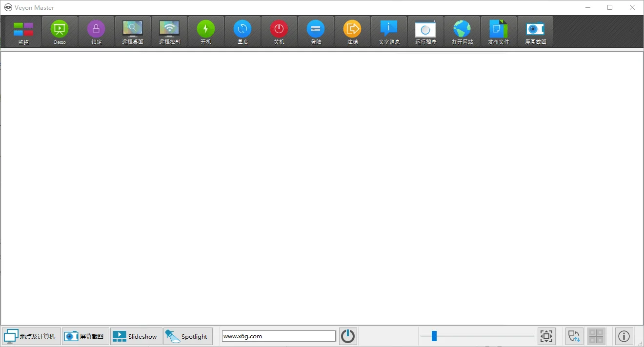Click the www.x6g.com address field

click(278, 336)
